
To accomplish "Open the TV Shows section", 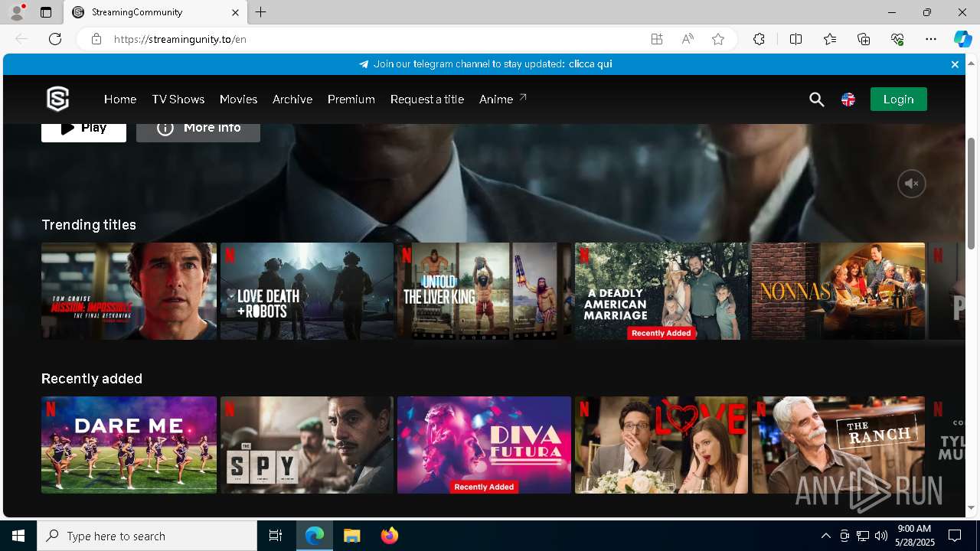I will click(178, 99).
